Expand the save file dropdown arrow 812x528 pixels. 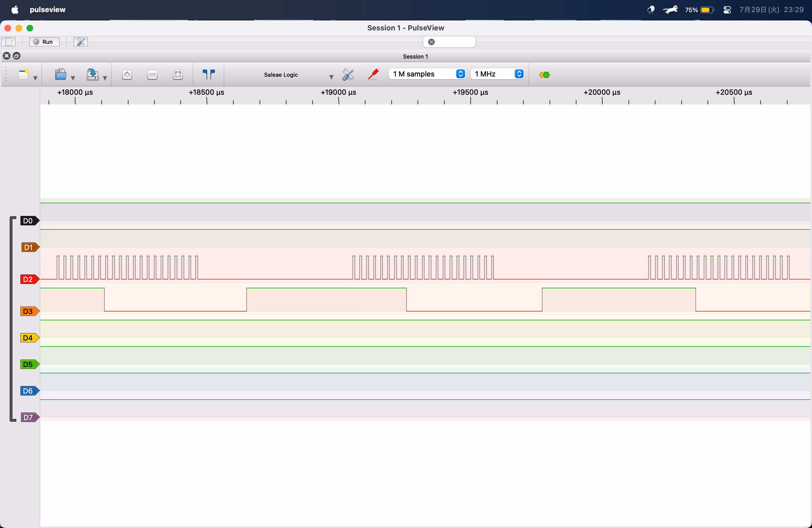click(105, 78)
